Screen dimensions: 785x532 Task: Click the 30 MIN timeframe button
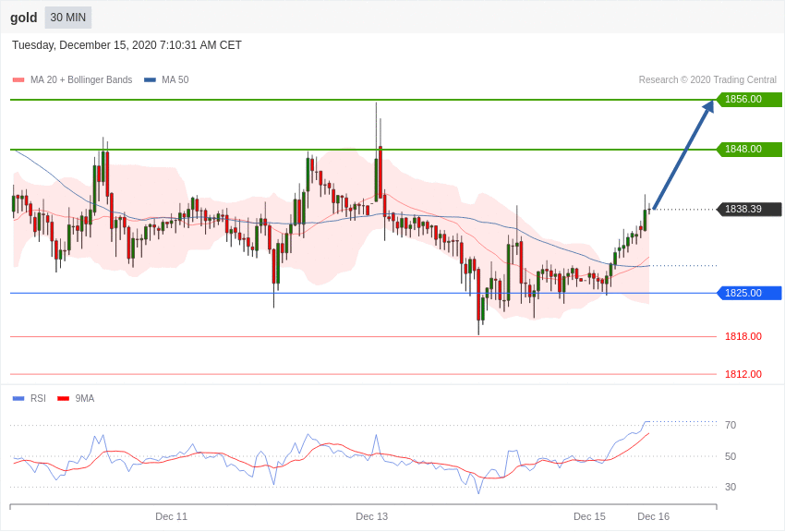(67, 18)
